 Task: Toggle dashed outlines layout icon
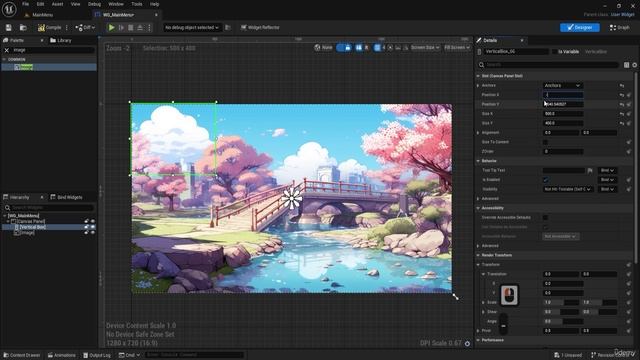coord(359,48)
